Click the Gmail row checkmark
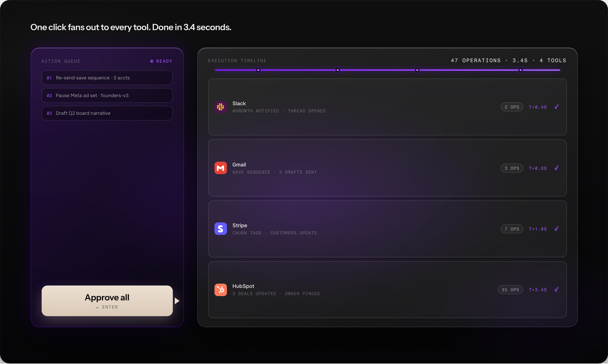608x364 pixels. (x=557, y=168)
